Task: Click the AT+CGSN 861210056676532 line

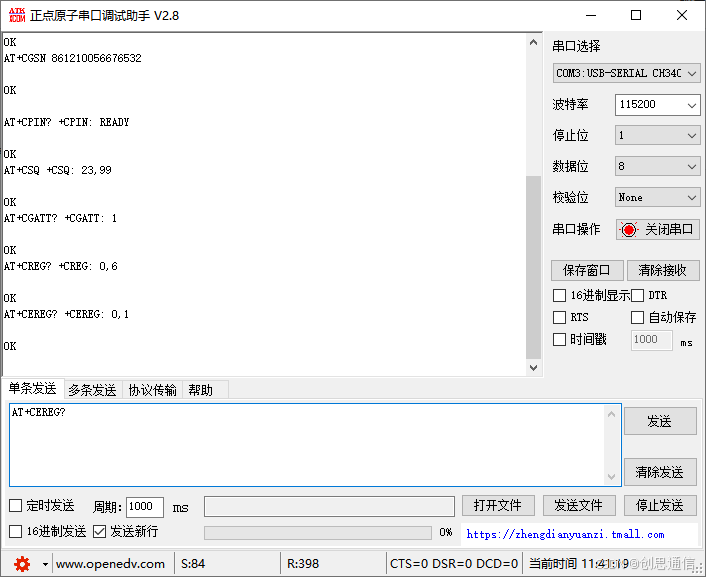Action: (72, 58)
